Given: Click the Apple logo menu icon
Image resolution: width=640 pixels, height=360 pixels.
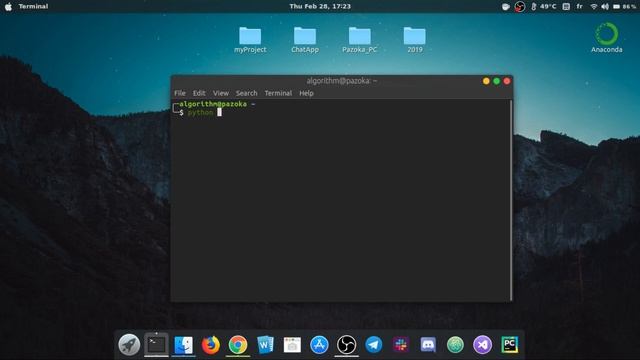Looking at the screenshot, I should point(8,7).
